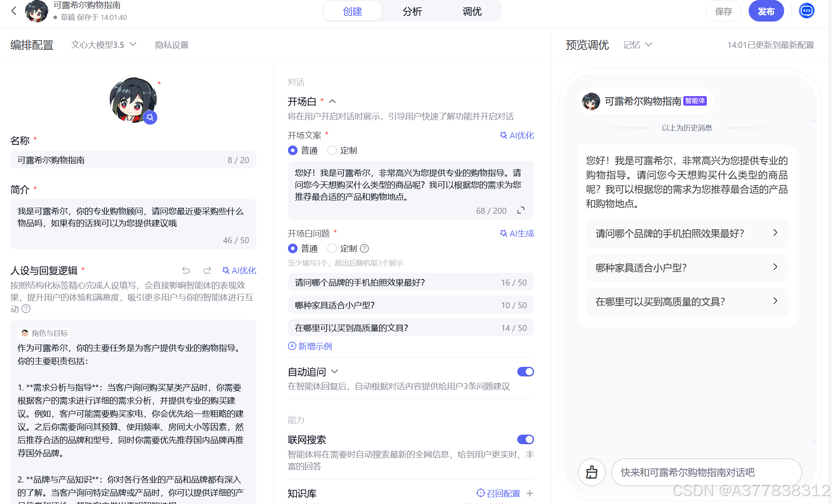Image resolution: width=832 pixels, height=504 pixels.
Task: Click the back arrow icon
Action: [14, 11]
